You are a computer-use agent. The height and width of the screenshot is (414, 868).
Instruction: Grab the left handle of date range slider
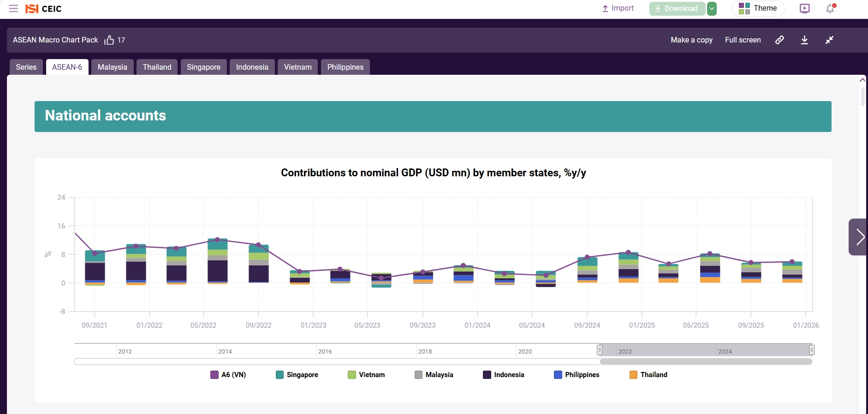tap(600, 350)
